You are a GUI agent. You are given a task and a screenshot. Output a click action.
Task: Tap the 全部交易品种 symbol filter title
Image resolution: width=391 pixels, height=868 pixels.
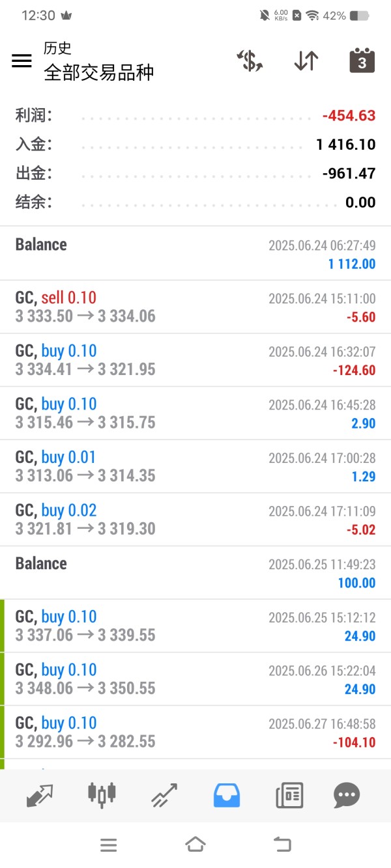[99, 72]
